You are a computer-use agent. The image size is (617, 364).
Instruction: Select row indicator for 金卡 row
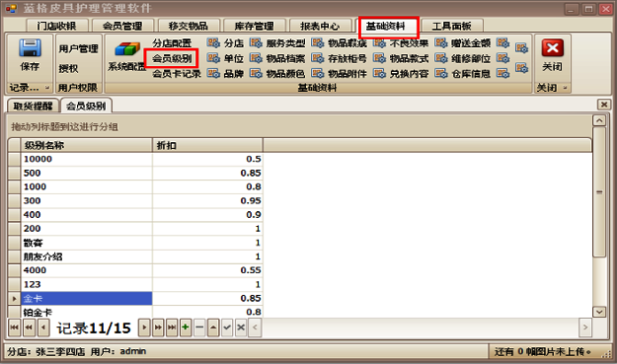(14, 299)
